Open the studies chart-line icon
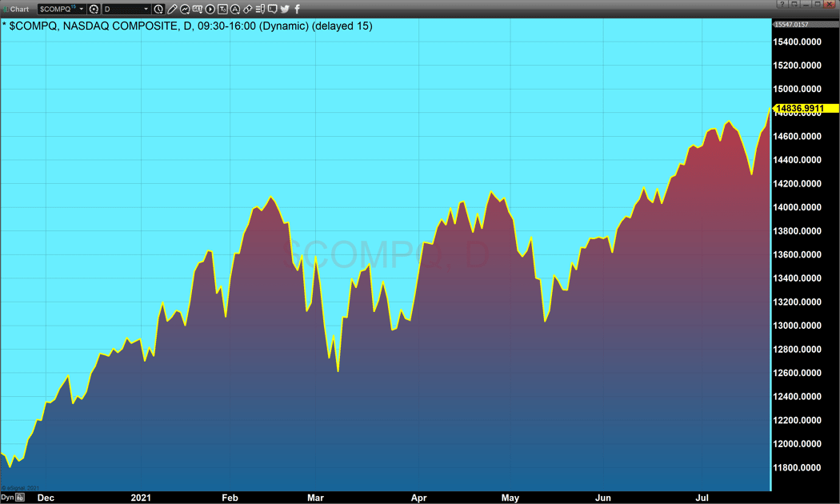840x504 pixels. tap(185, 9)
